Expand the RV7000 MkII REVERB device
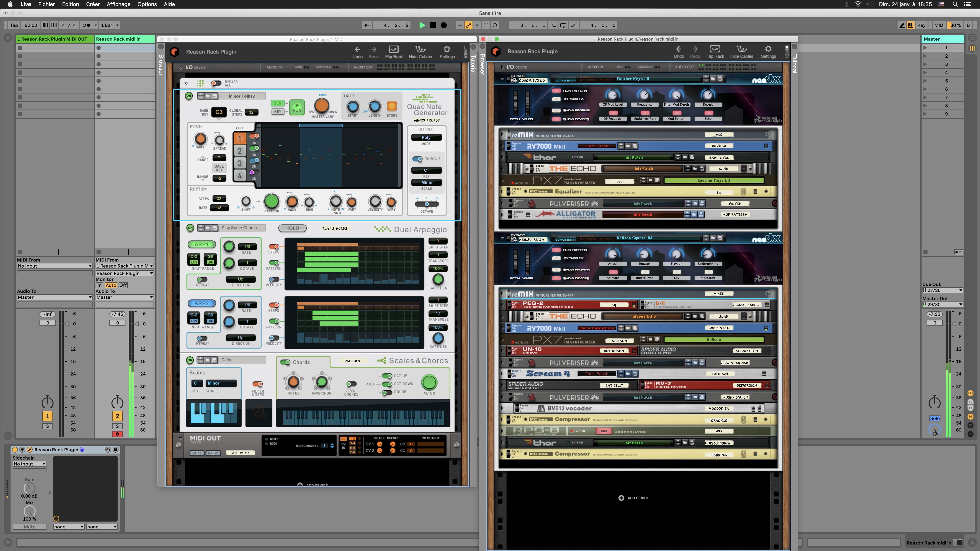This screenshot has height=551, width=980. point(502,146)
